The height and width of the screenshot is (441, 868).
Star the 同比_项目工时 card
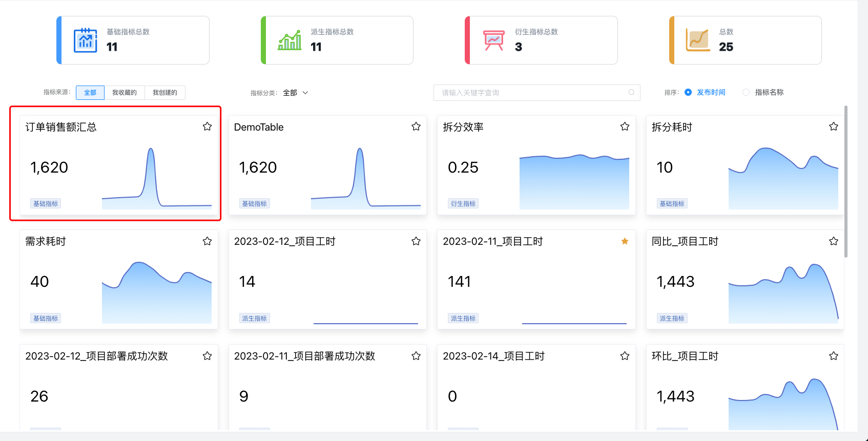pyautogui.click(x=833, y=241)
